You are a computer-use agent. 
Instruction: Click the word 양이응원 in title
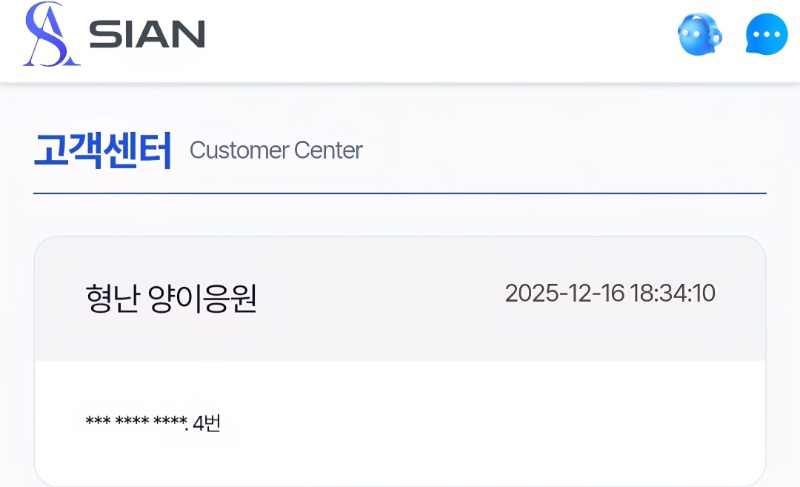(202, 297)
